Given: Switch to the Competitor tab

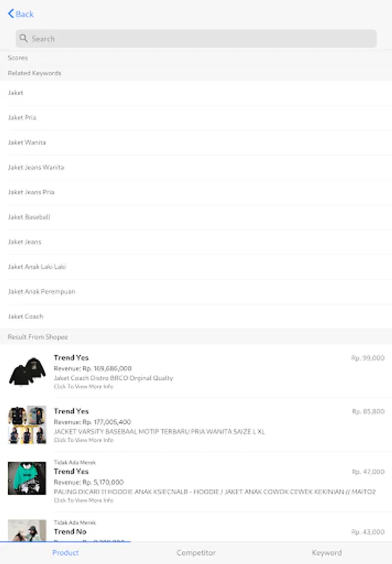Looking at the screenshot, I should (x=196, y=553).
